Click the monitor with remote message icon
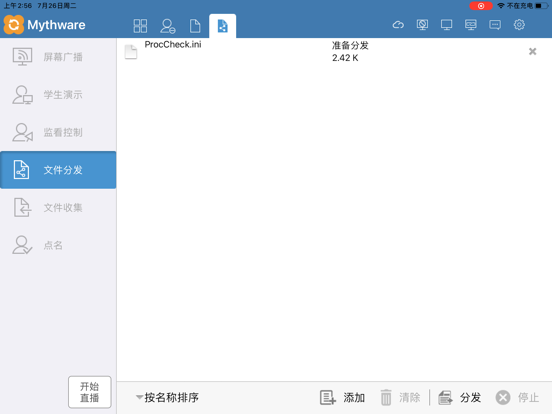552x414 pixels. pyautogui.click(x=471, y=25)
